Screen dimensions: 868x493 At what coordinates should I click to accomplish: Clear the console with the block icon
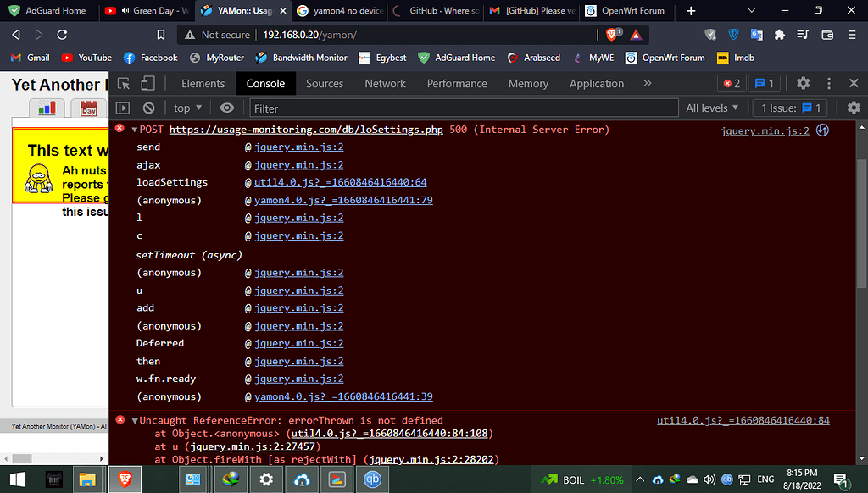click(148, 108)
